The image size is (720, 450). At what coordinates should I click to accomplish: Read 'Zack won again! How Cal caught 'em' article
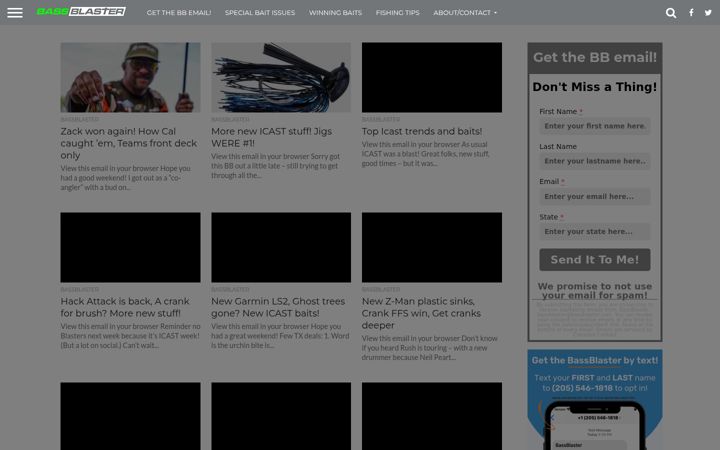[129, 143]
